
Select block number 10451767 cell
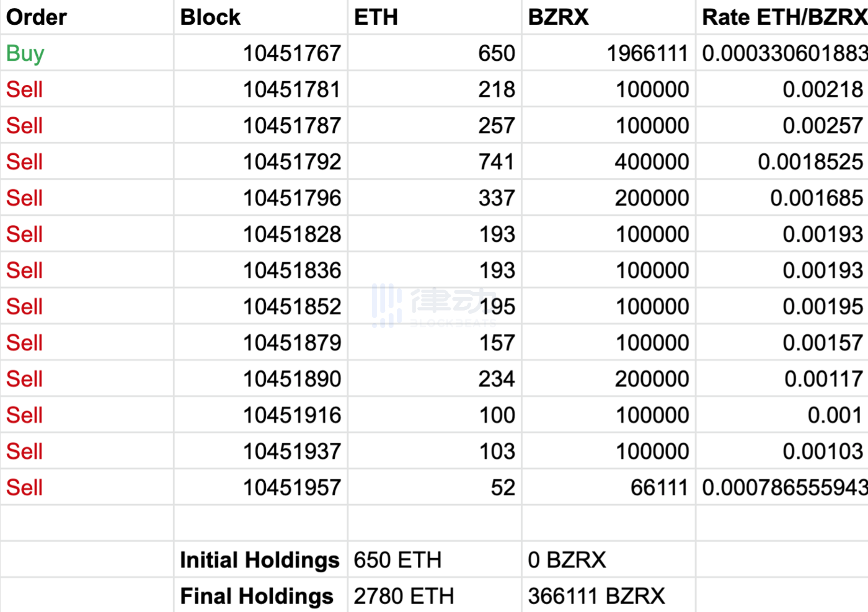pyautogui.click(x=291, y=53)
